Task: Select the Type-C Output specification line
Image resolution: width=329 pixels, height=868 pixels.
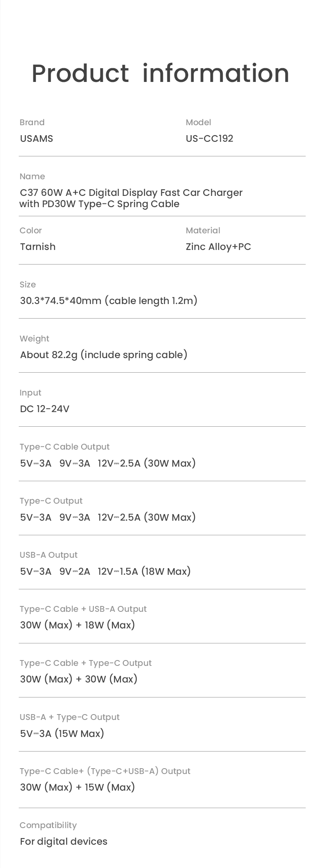Action: pyautogui.click(x=108, y=517)
